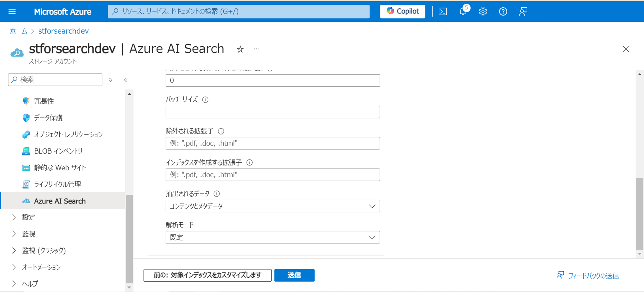Expand the 監視 section
Viewport: 644px width, 292px height.
14,234
